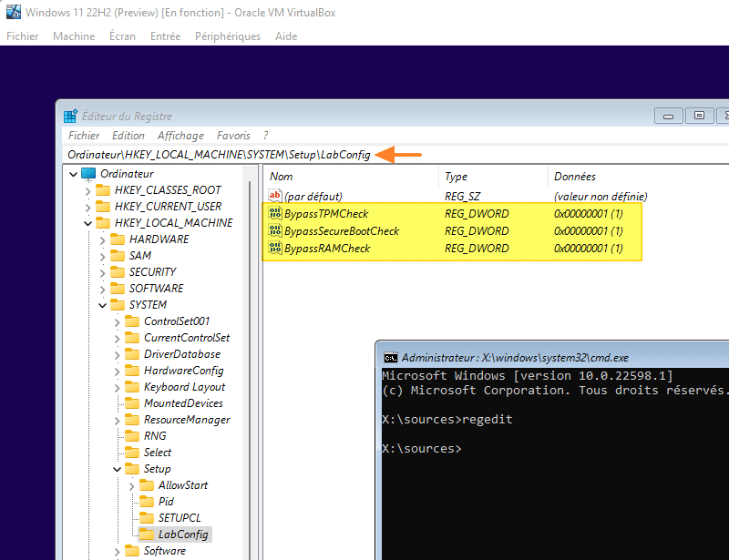Image resolution: width=729 pixels, height=560 pixels.
Task: Click the registry path address bar
Action: click(x=219, y=155)
